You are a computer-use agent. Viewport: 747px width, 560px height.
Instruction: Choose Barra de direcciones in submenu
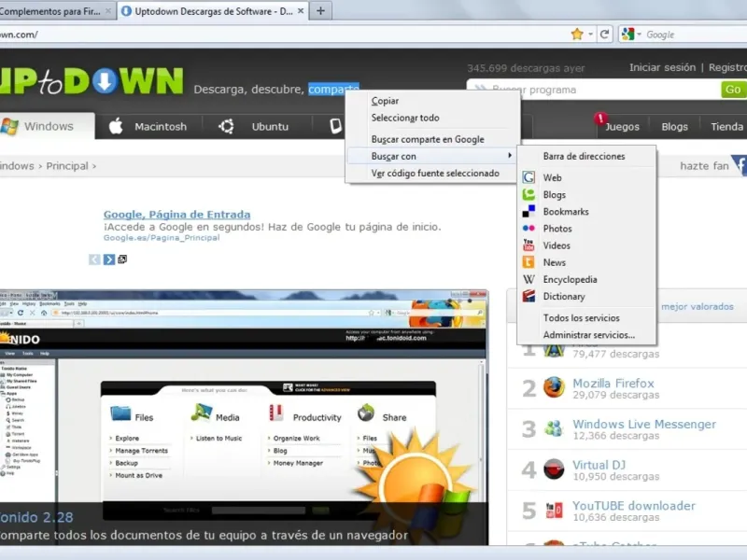pyautogui.click(x=586, y=156)
